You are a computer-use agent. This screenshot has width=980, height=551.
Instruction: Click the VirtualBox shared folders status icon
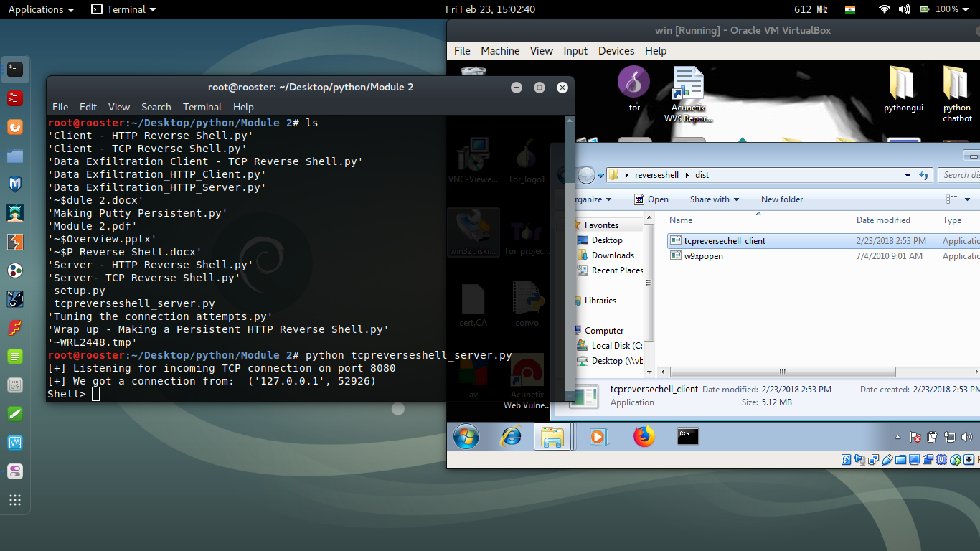tap(900, 459)
